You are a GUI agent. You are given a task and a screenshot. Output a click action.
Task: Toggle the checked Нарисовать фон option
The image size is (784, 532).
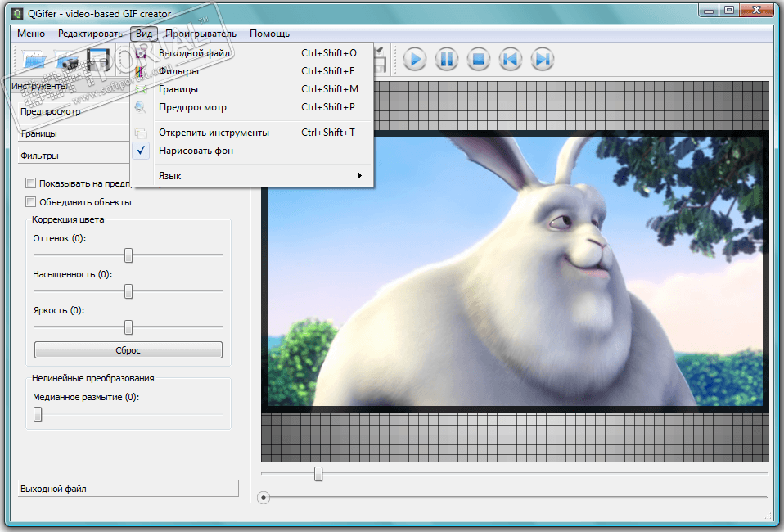[x=251, y=151]
